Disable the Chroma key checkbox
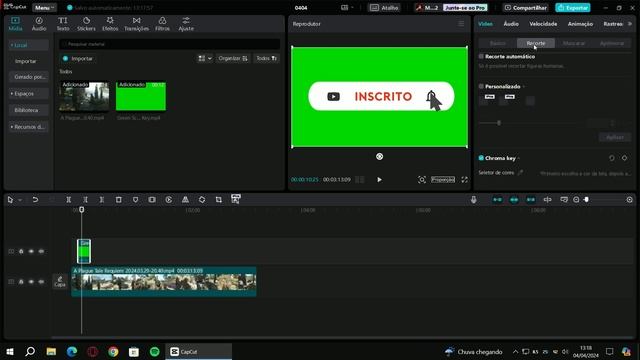 [481, 158]
